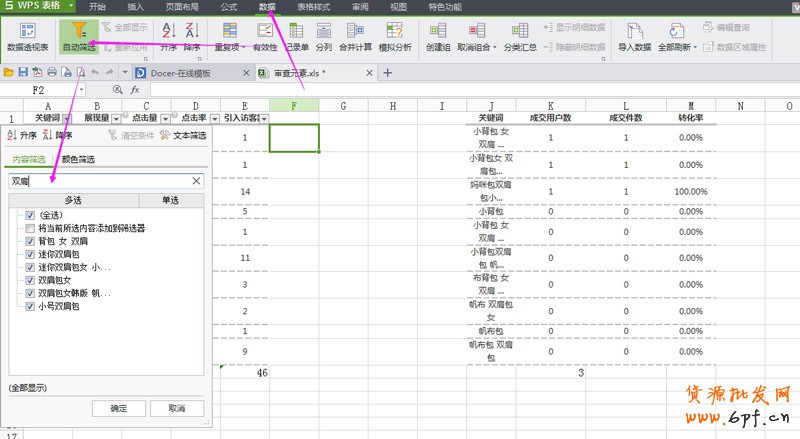Expand the 引入访客 column filter dropdown
Image resolution: width=800 pixels, height=439 pixels.
coord(265,119)
